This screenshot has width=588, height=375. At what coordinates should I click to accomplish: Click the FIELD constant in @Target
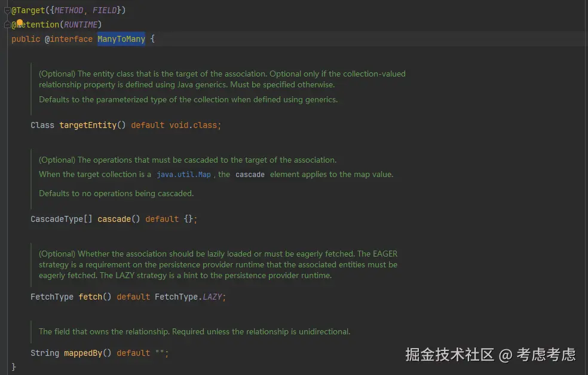pos(105,10)
